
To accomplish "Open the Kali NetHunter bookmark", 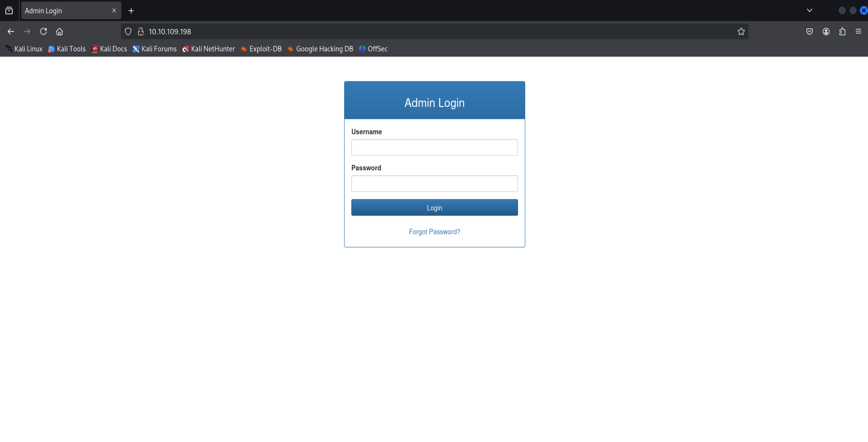I will click(208, 49).
